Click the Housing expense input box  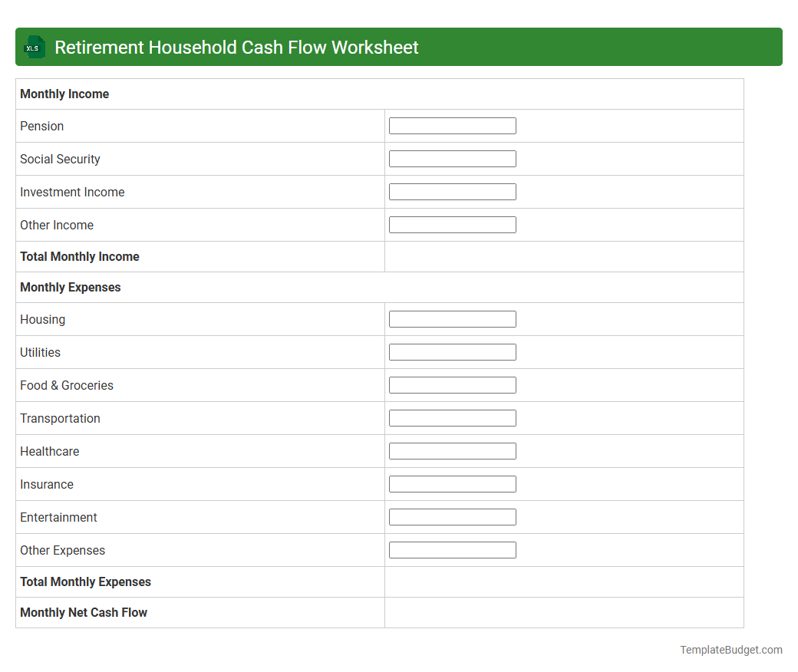452,318
